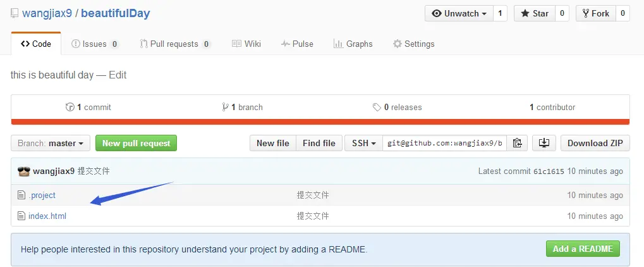Click the watchers count 1
This screenshot has height=267, width=644.
[x=500, y=13]
